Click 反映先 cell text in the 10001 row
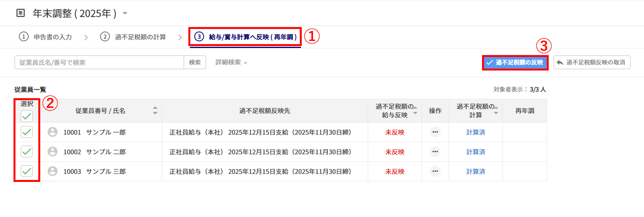This screenshot has width=644, height=217. click(x=260, y=132)
